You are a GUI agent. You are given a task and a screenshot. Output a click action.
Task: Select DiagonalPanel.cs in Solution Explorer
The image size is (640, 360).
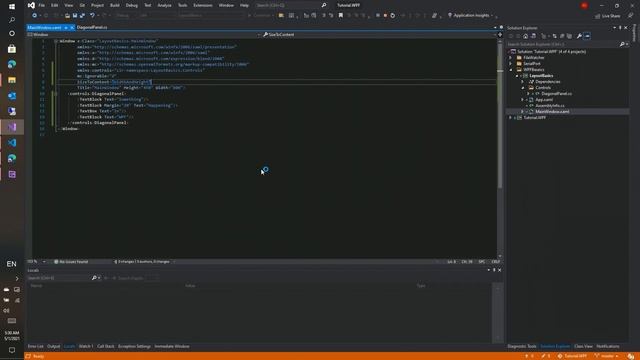[x=556, y=93]
